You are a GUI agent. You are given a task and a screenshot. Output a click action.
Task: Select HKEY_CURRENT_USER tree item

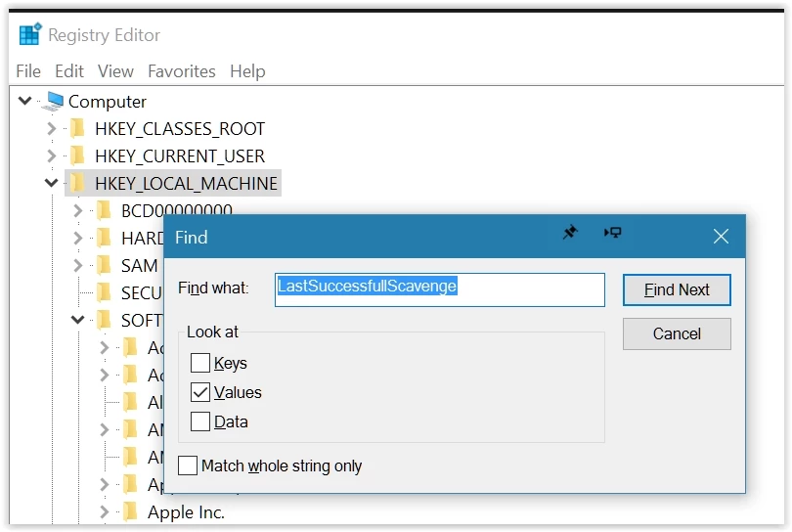coord(180,155)
